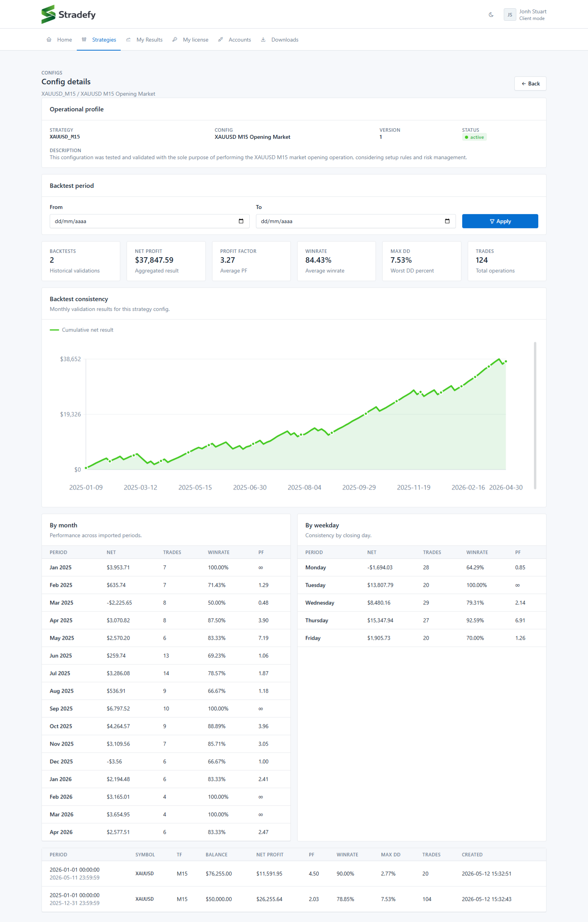The height and width of the screenshot is (922, 588).
Task: Click the My license key icon
Action: point(175,40)
